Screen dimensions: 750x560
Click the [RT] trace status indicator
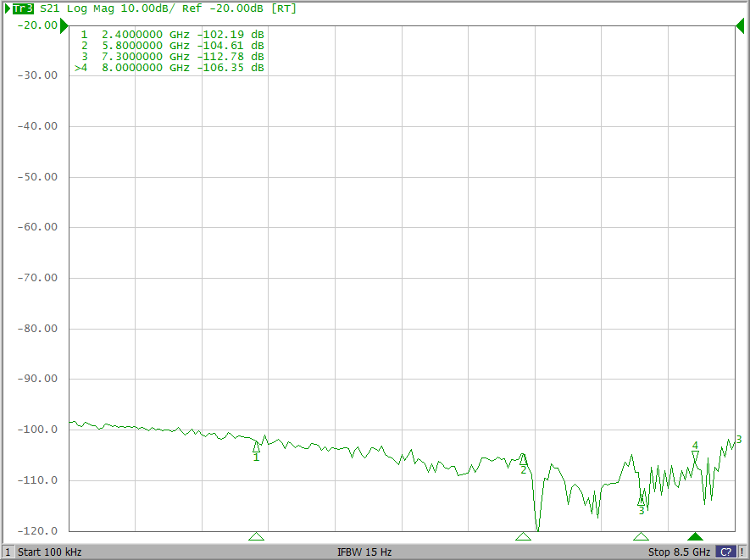(283, 8)
